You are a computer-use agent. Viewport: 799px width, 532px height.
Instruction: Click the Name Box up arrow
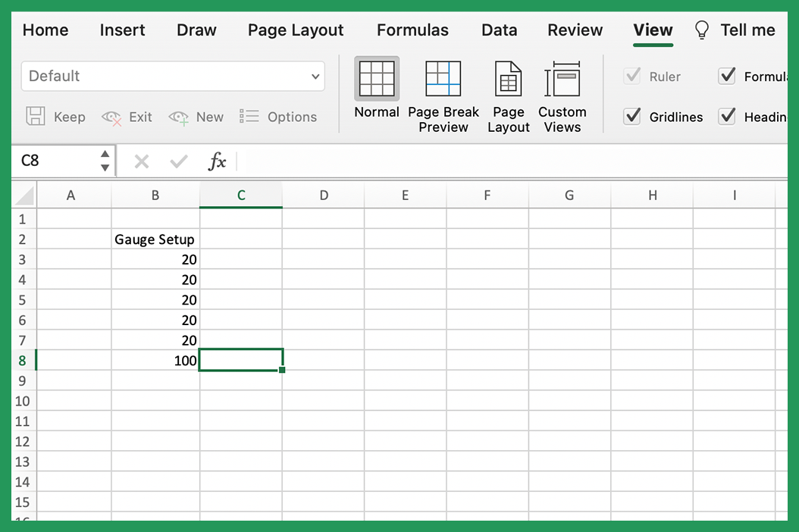(105, 154)
